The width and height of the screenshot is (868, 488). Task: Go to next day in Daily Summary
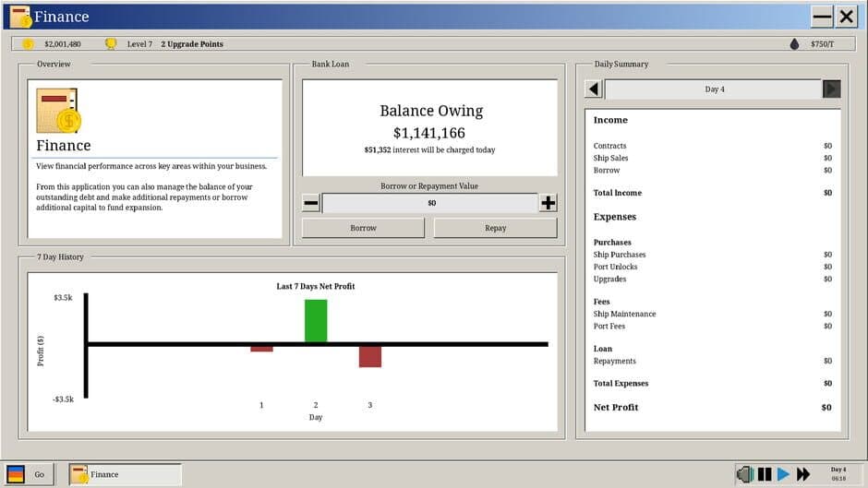[x=831, y=89]
